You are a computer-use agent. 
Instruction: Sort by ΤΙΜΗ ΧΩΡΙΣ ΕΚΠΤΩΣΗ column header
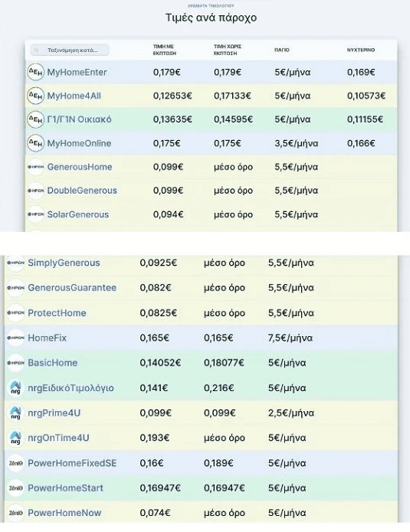click(228, 50)
